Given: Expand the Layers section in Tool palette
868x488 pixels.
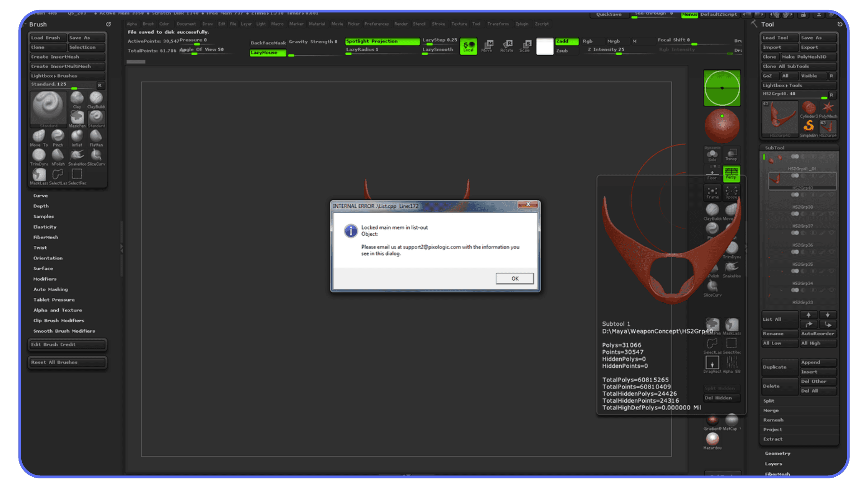Looking at the screenshot, I should click(774, 464).
